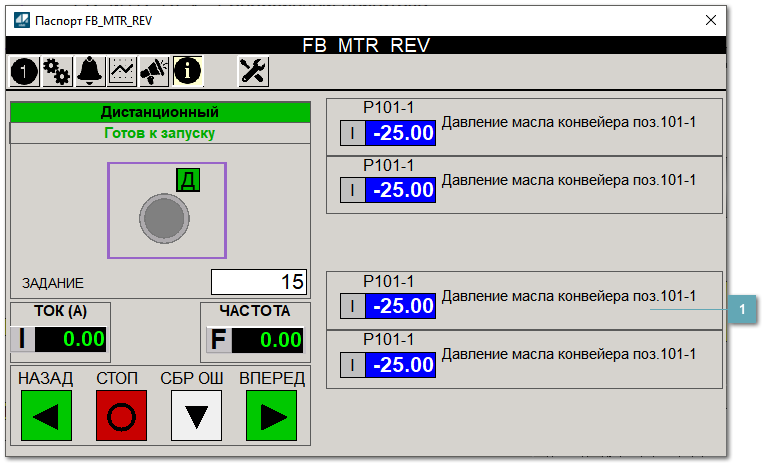Click the ЗАДАНИЕ setpoint field
The image size is (767, 466).
click(x=258, y=282)
